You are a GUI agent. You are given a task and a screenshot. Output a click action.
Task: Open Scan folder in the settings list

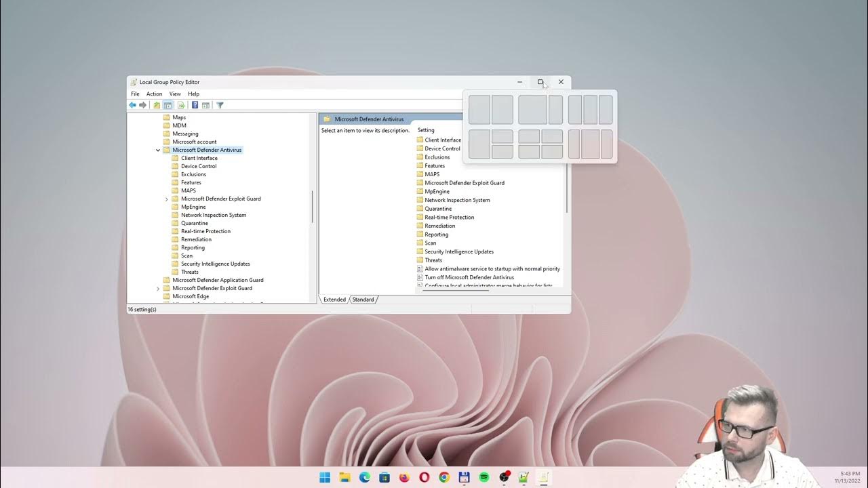click(x=431, y=243)
